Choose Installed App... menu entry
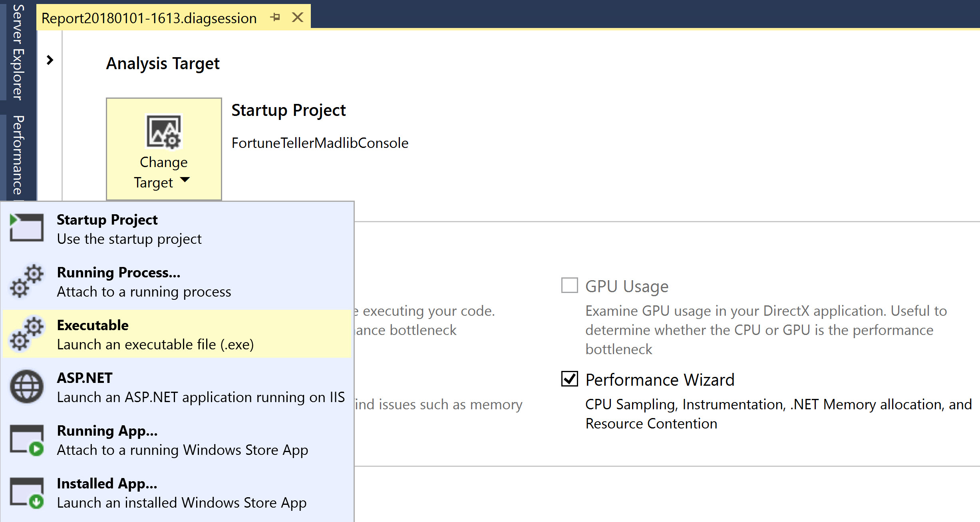 [177, 492]
